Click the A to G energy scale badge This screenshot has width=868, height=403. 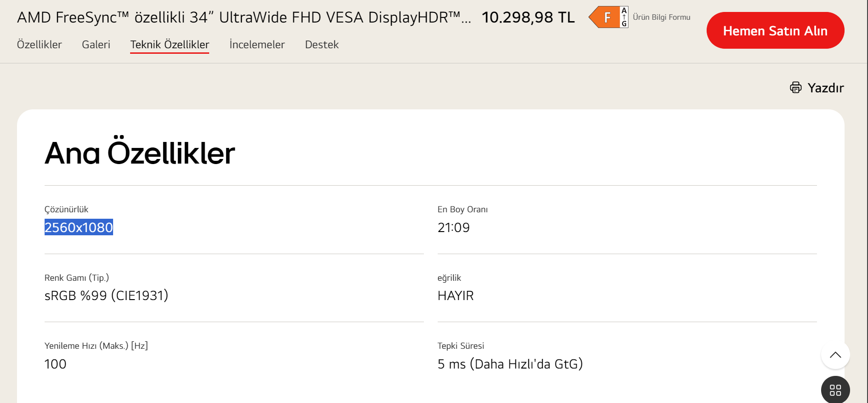[624, 17]
